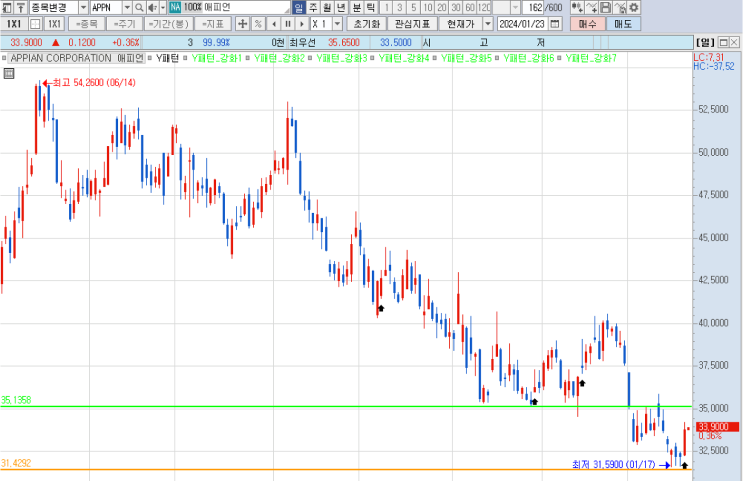Click the 매도 sell button
743x481 pixels.
click(624, 24)
